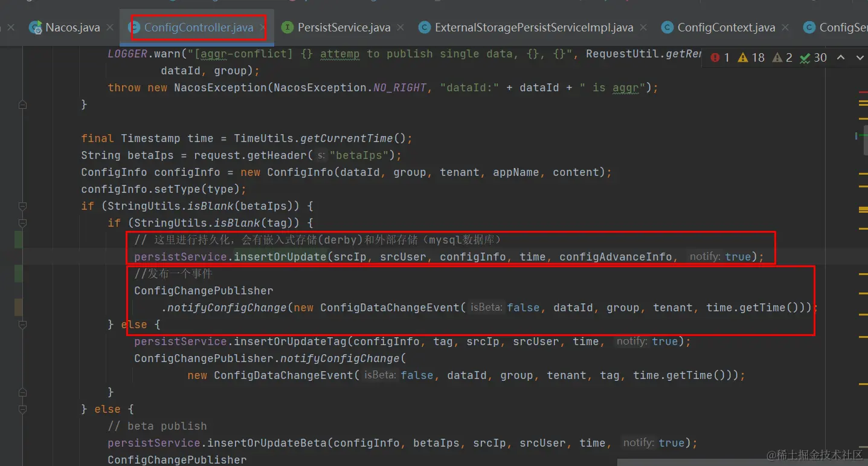Click the '// beta publish' comment
The image size is (868, 466).
click(157, 426)
